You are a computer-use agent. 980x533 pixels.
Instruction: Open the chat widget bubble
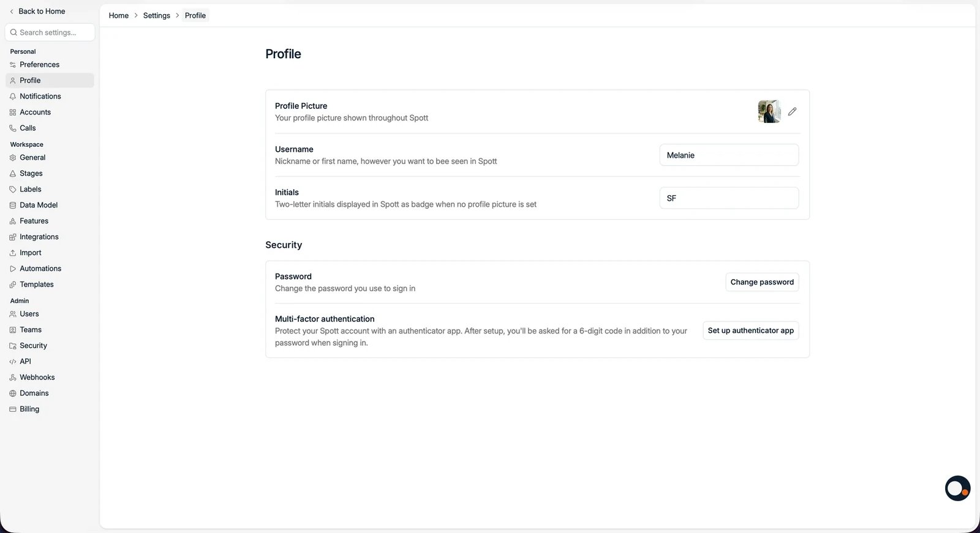957,488
